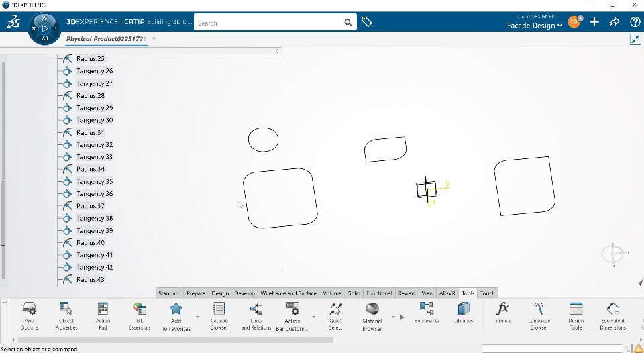Open Action Bar Customization

click(x=292, y=315)
